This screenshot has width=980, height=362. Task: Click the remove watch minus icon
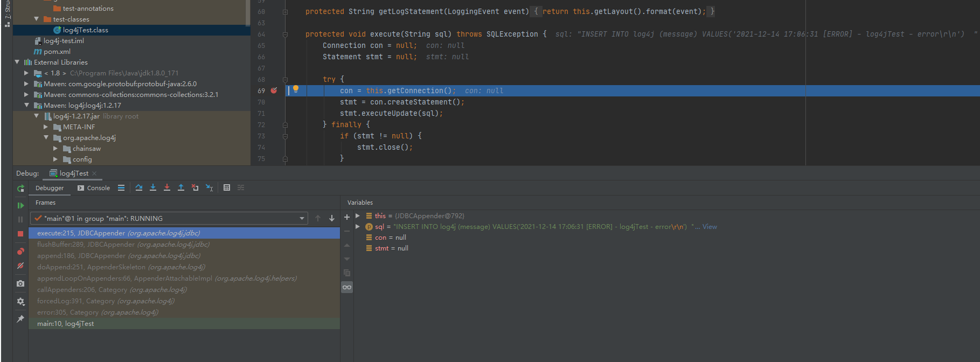pos(347,231)
